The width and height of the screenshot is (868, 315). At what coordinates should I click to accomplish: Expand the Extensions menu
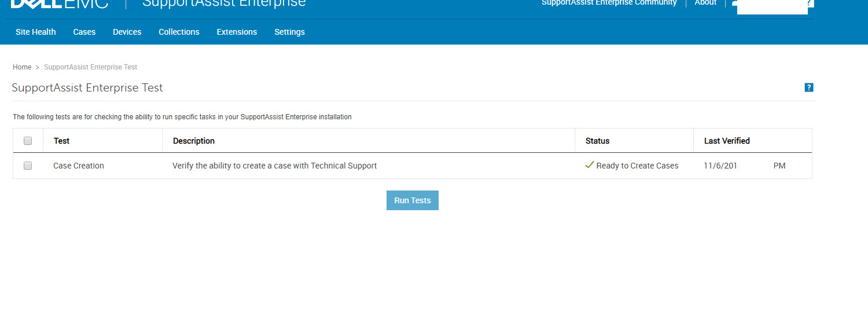tap(237, 32)
